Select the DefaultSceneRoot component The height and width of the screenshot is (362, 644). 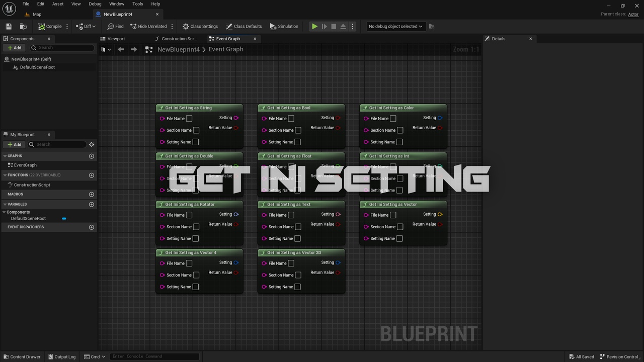point(37,67)
